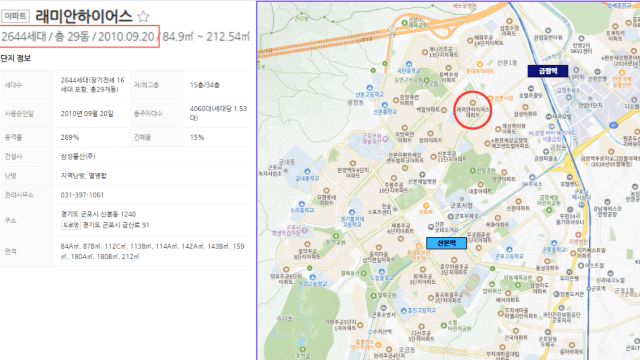The height and width of the screenshot is (360, 640).
Task: Select the 군포역 station circle on rail line
Action: click(x=589, y=288)
